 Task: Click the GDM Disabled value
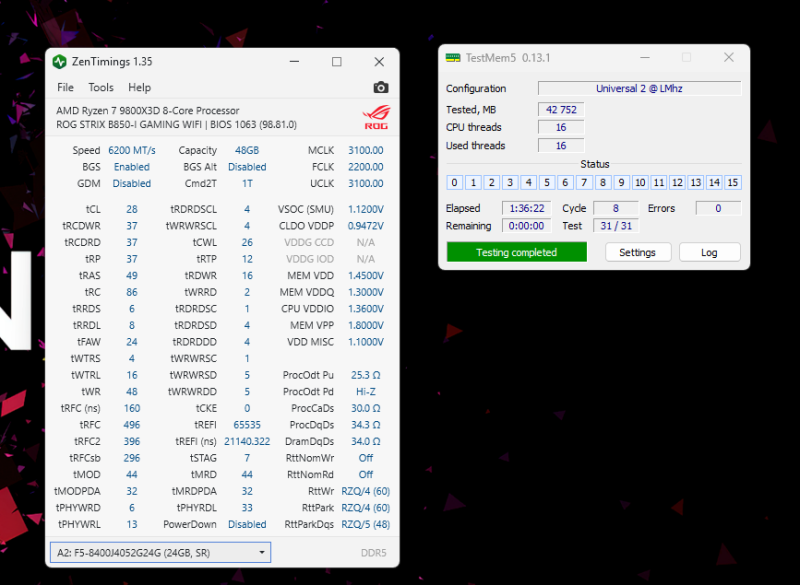click(132, 184)
